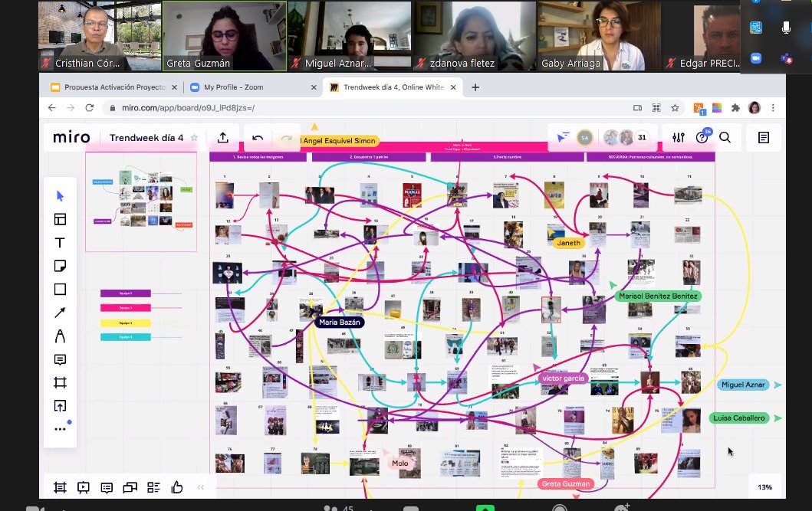
Task: Click the miro logo
Action: pos(71,138)
